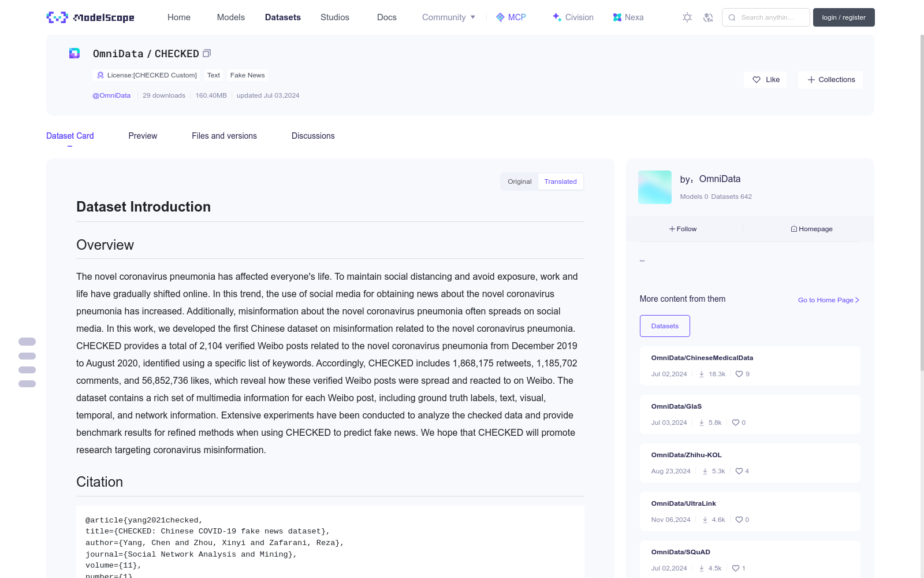Open the OmniData/ChineseMedicalData dataset link
Viewport: 924px width, 578px height.
[x=702, y=358]
